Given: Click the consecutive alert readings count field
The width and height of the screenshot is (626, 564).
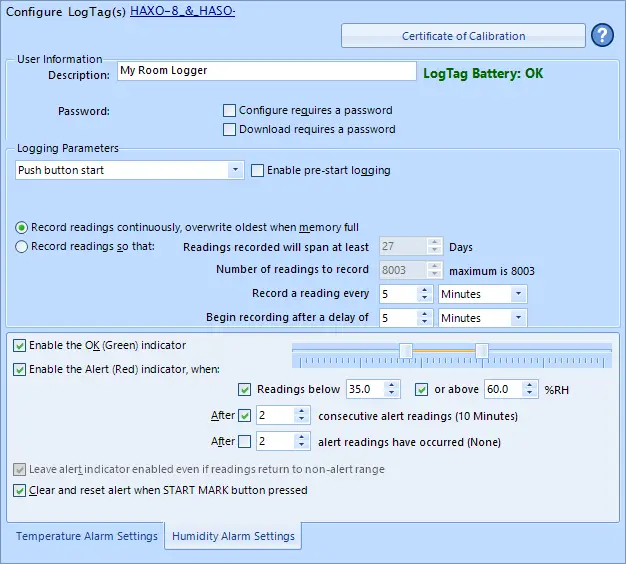Looking at the screenshot, I should [x=275, y=416].
